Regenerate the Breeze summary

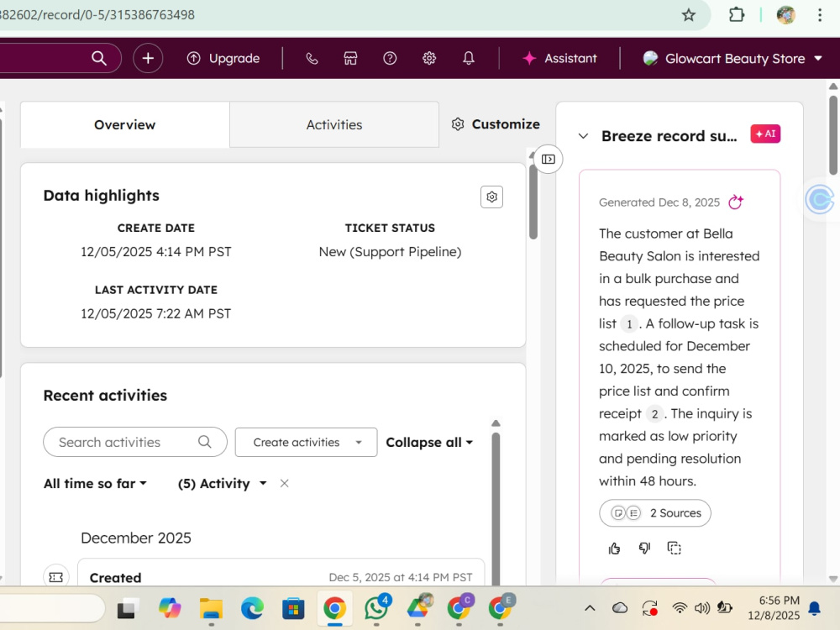[x=736, y=202]
